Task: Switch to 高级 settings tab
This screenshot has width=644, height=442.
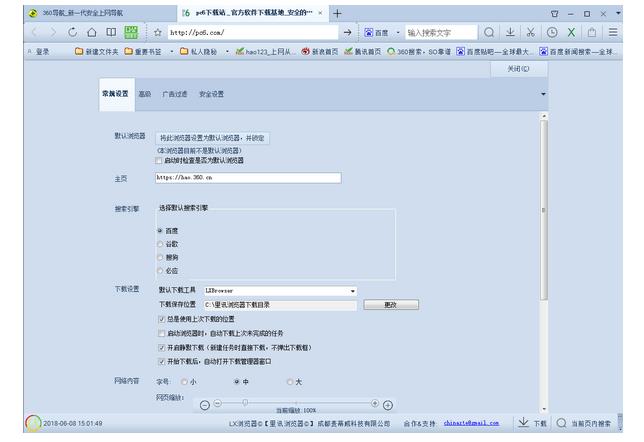Action: [145, 94]
